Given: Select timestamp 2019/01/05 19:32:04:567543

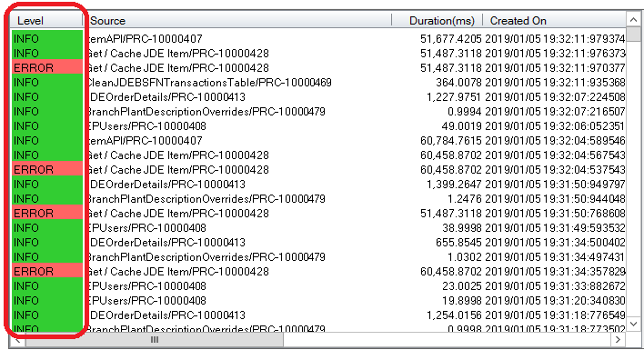Looking at the screenshot, I should (555, 155).
